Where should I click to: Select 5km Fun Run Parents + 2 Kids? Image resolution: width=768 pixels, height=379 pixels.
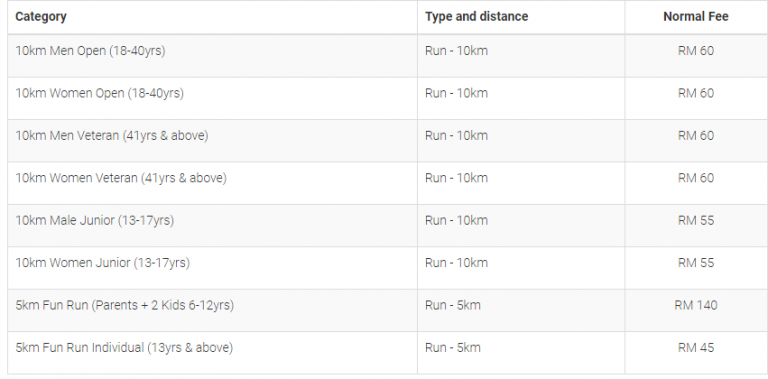(x=124, y=306)
